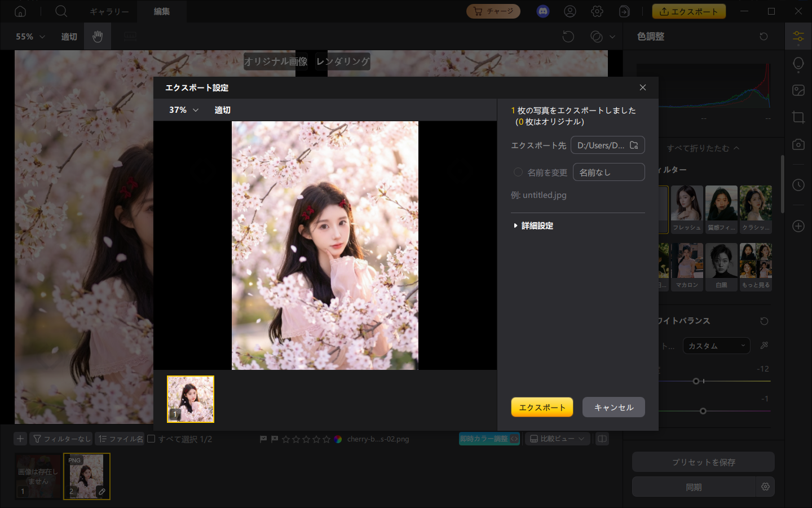Image resolution: width=812 pixels, height=508 pixels.
Task: Enable the すべて選択 checkbox
Action: tap(151, 438)
